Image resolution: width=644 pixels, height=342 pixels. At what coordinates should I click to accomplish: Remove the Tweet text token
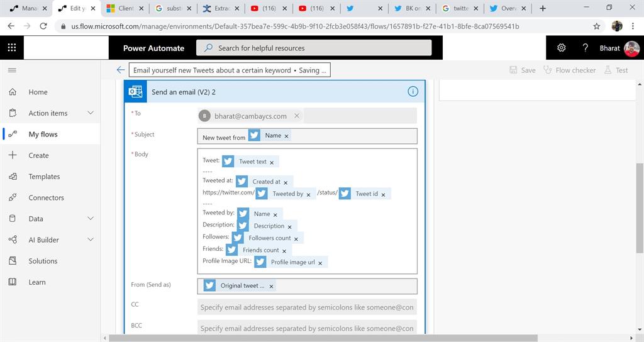coord(272,163)
